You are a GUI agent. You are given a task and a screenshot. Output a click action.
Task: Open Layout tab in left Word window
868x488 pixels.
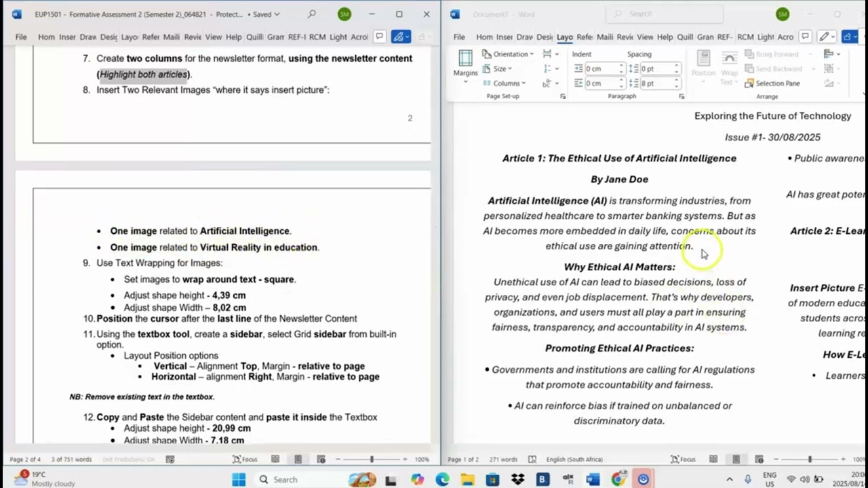tap(130, 37)
